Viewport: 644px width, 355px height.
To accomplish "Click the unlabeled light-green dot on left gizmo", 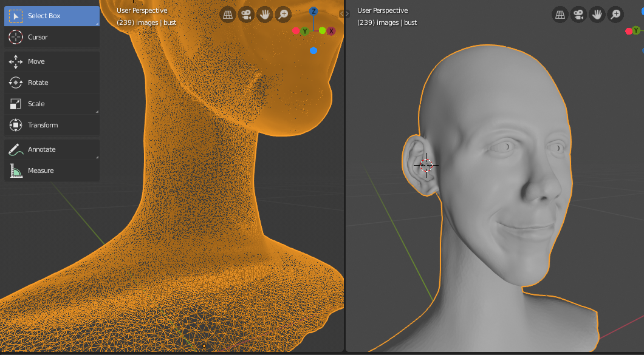I will pyautogui.click(x=323, y=30).
